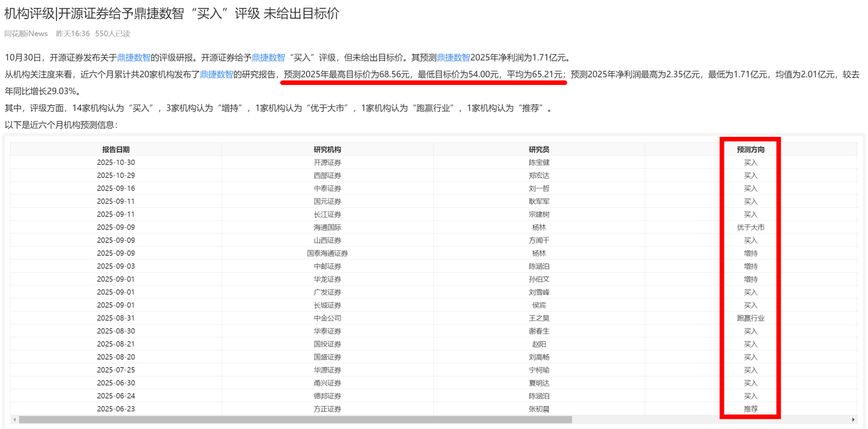This screenshot has height=429, width=868.
Task: Click researcher name 侯宾
Action: (x=539, y=305)
